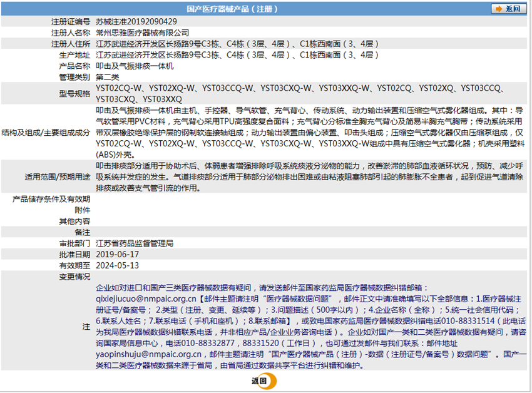Click product name 叩击及气振排痰一体机

coord(135,66)
